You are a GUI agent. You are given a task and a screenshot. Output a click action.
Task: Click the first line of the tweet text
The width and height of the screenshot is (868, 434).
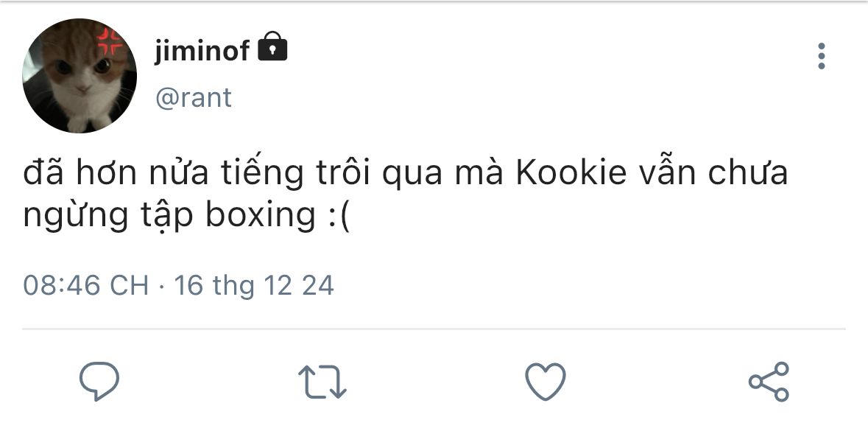[x=405, y=172]
